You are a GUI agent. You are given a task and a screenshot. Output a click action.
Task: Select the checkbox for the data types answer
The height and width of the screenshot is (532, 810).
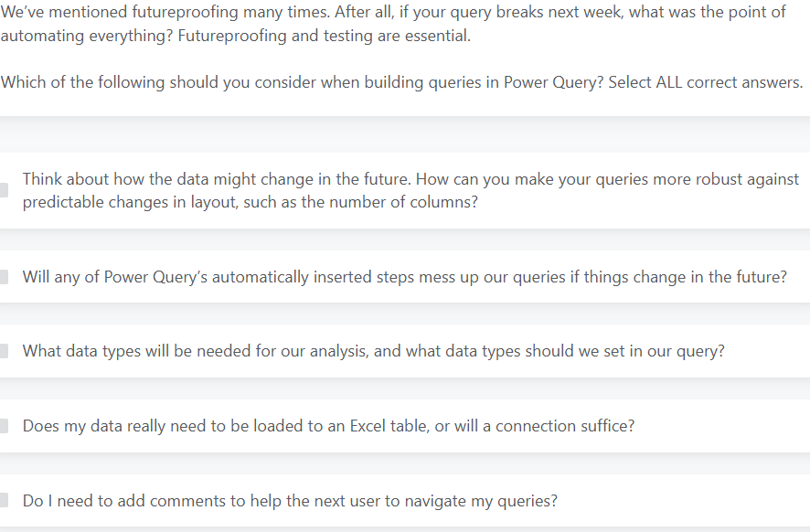[x=4, y=351]
